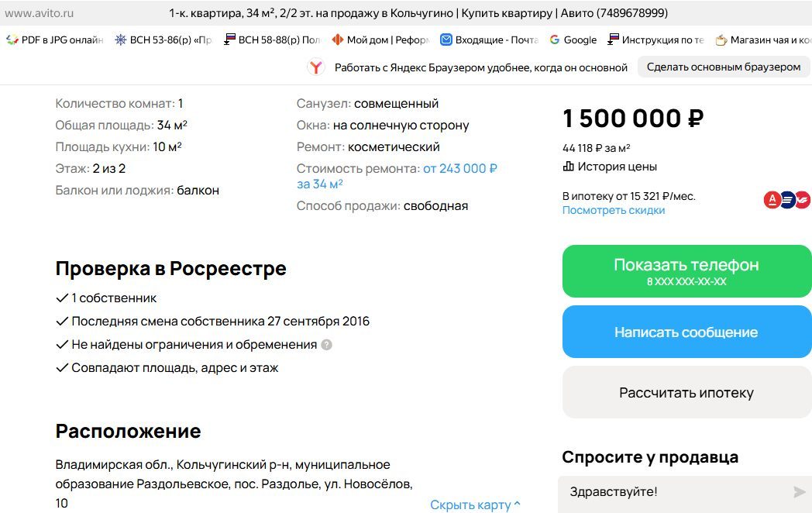The image size is (812, 513).
Task: Click Написать сообщение blue button
Action: 686,332
